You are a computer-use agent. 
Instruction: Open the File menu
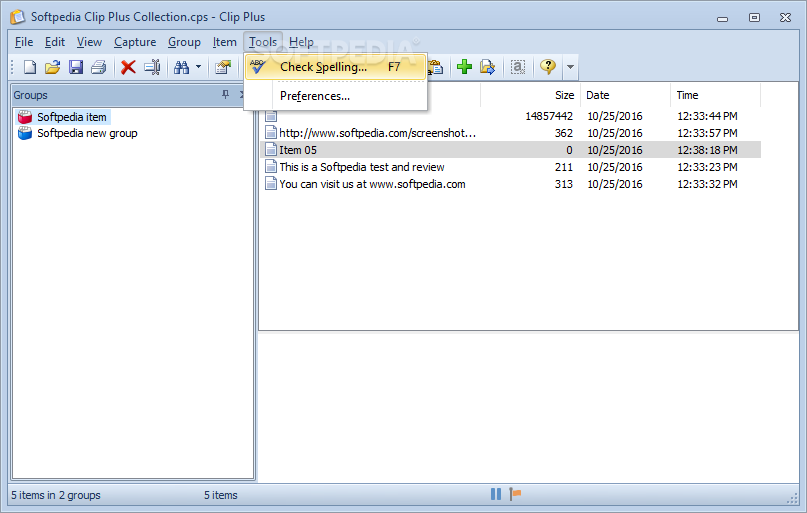click(x=24, y=42)
